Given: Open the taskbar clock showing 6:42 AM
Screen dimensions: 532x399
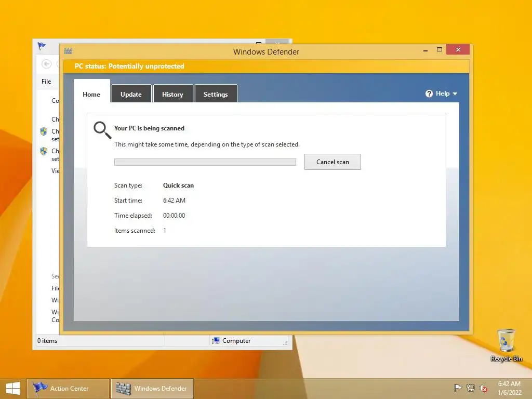Looking at the screenshot, I should (509, 388).
